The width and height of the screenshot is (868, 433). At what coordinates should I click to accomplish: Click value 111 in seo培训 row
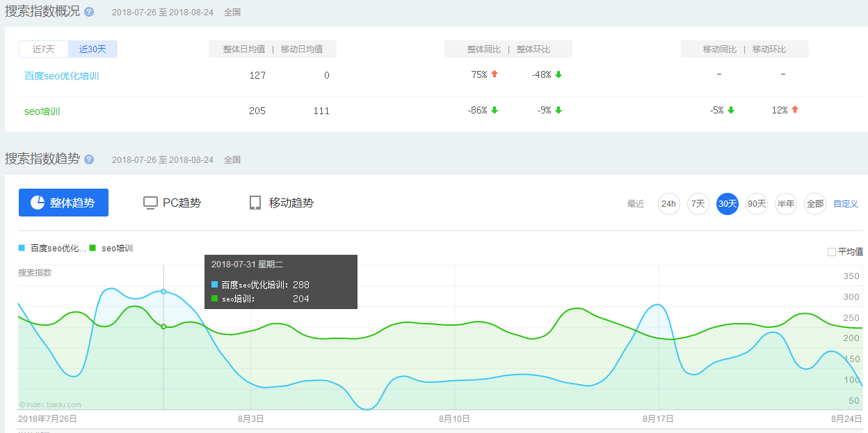(321, 111)
